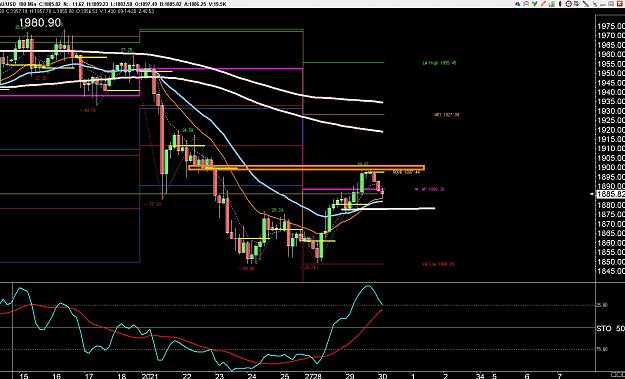Viewport: 625px width, 379px height.
Task: Click date 24 on the time axis
Action: (252, 375)
